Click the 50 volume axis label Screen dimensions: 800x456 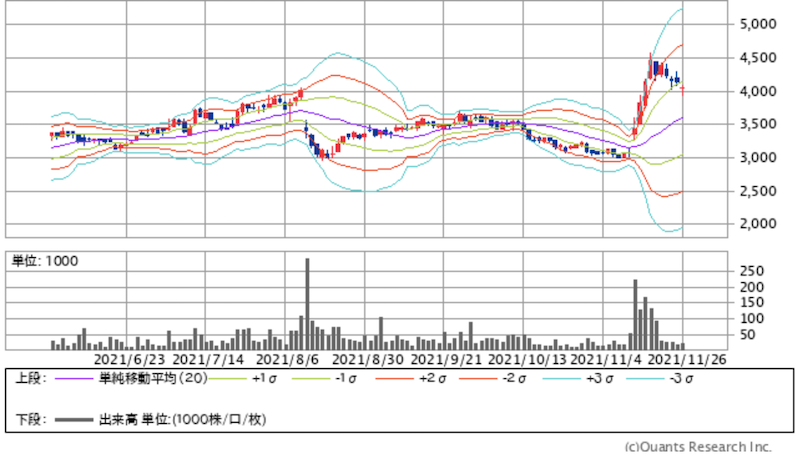pyautogui.click(x=747, y=335)
